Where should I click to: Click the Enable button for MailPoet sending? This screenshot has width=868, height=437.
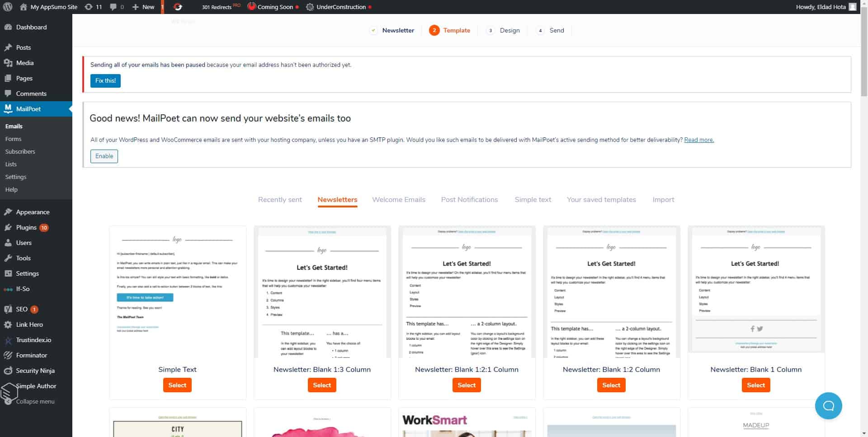point(104,156)
